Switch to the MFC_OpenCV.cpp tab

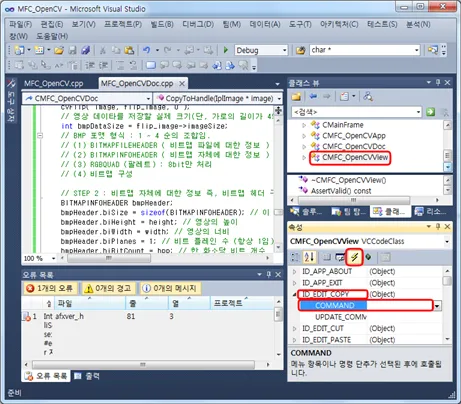[x=54, y=83]
